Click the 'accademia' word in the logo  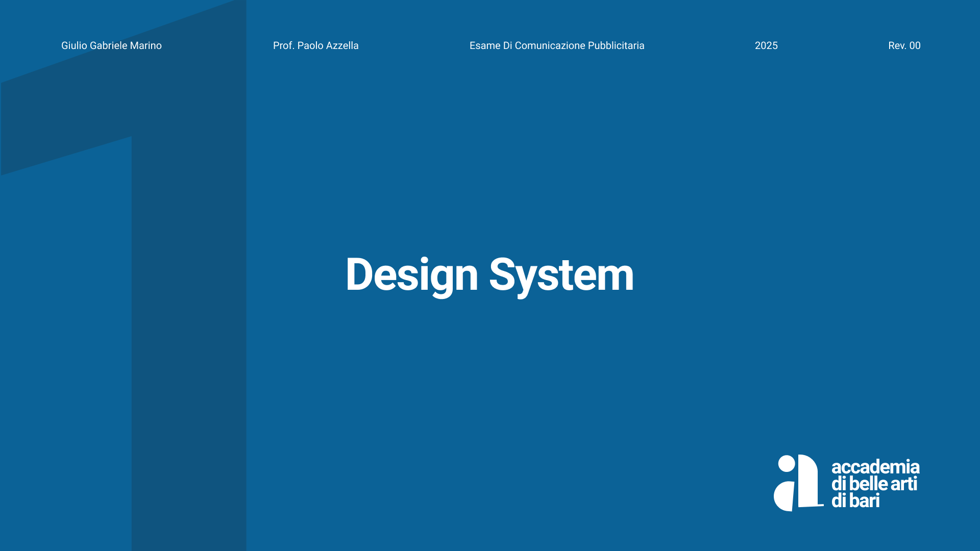[x=875, y=467]
